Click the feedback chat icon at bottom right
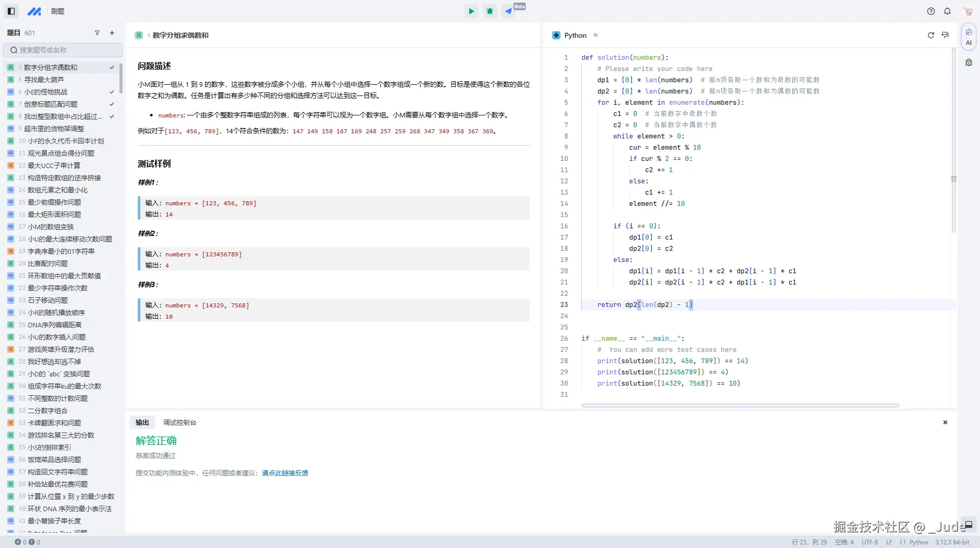Image resolution: width=980 pixels, height=548 pixels. pos(968,524)
